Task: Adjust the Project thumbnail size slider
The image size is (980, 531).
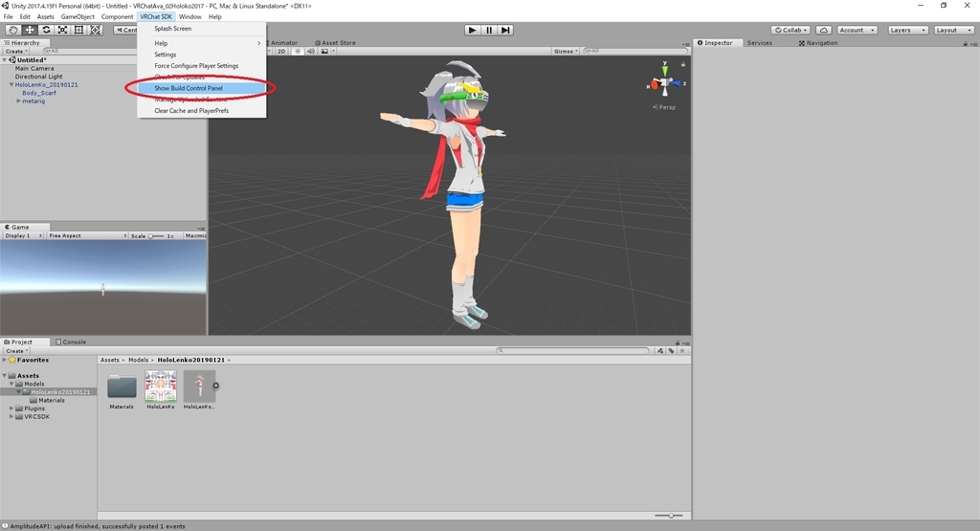Action: [x=668, y=516]
